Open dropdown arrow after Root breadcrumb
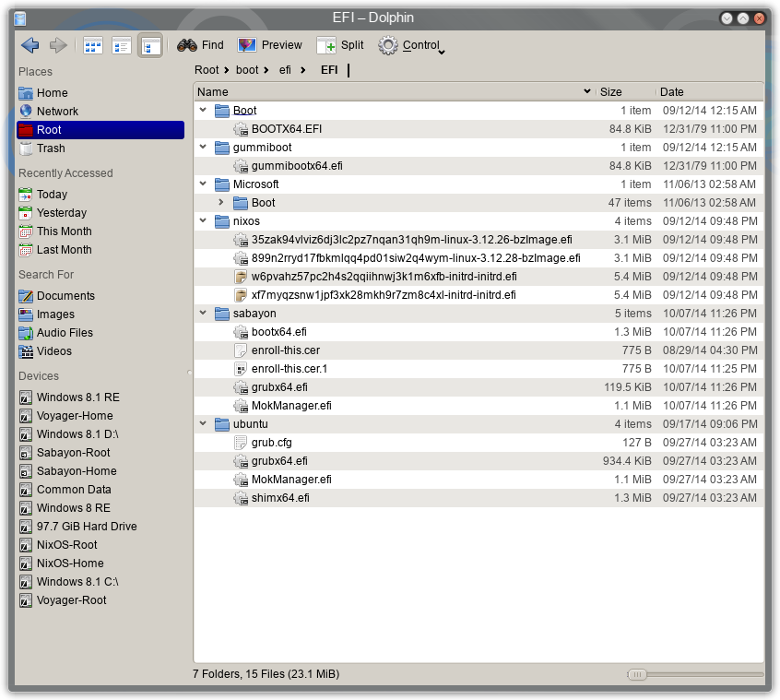The image size is (780, 700). coord(226,70)
